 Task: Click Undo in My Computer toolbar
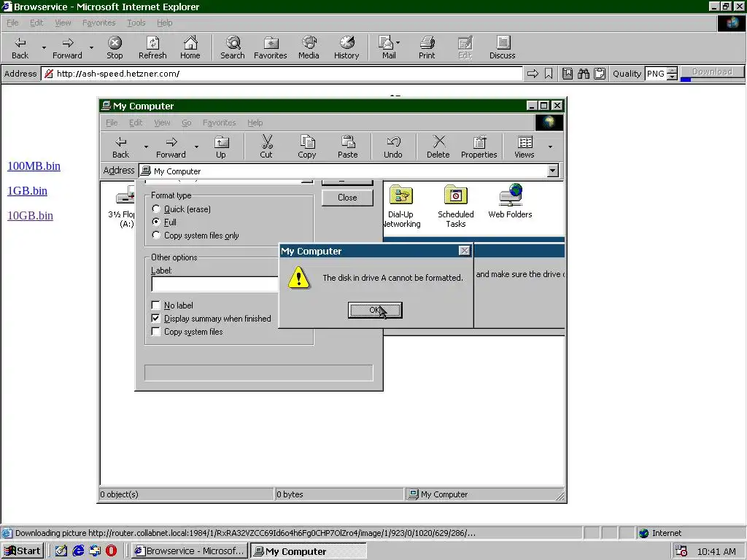point(393,147)
